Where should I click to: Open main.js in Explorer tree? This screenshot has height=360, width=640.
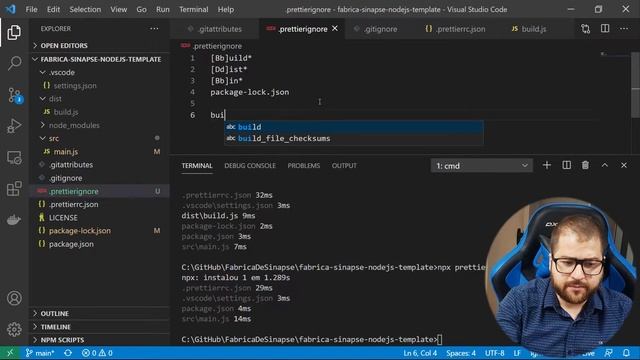(x=66, y=152)
